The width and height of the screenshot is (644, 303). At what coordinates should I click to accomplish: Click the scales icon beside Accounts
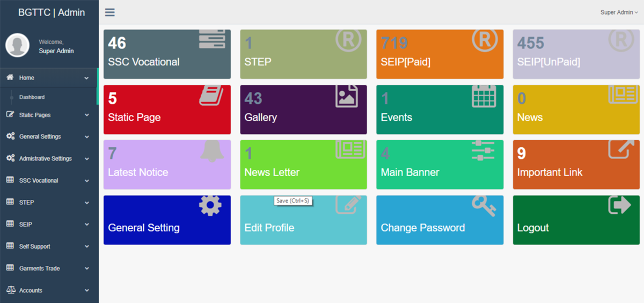click(10, 290)
